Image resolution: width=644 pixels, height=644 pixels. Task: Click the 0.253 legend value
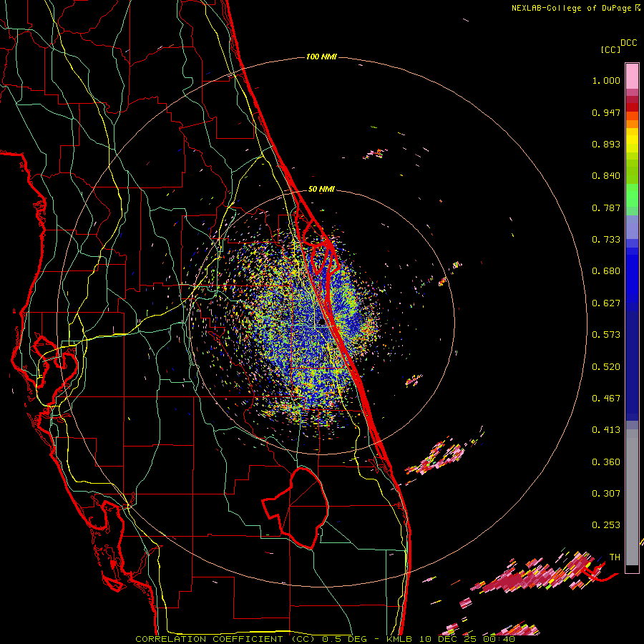pyautogui.click(x=606, y=525)
